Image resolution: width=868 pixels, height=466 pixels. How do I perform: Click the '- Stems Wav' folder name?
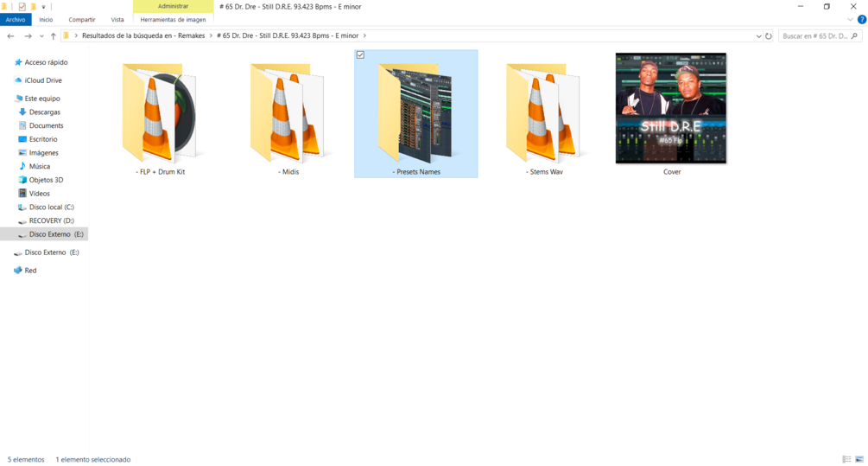coord(544,172)
